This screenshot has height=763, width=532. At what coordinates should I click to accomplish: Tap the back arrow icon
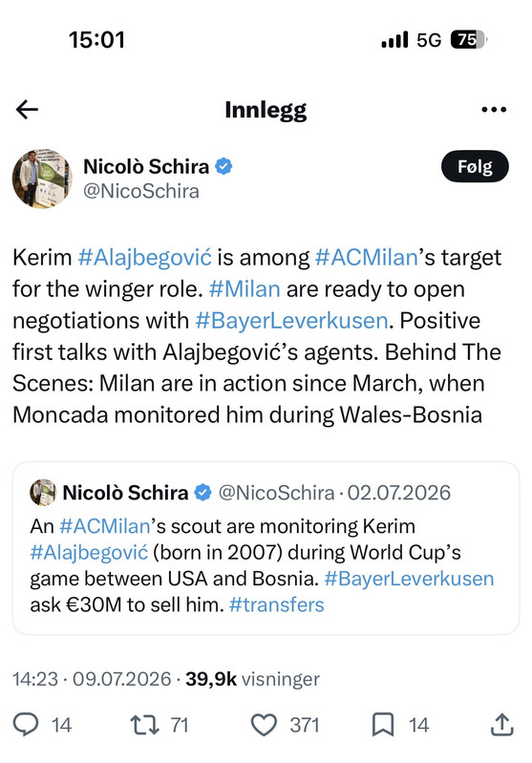click(x=27, y=110)
